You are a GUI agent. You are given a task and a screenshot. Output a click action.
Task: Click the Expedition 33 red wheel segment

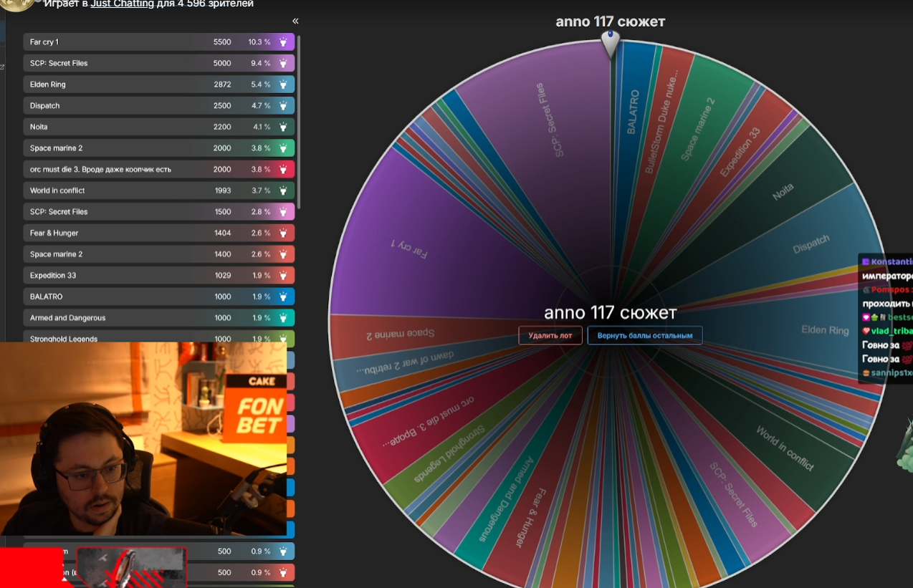740,152
